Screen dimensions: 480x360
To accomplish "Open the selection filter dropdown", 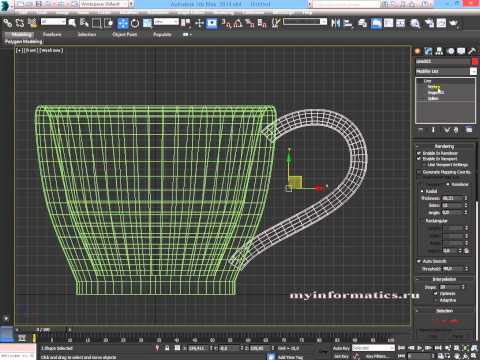I will point(53,22).
